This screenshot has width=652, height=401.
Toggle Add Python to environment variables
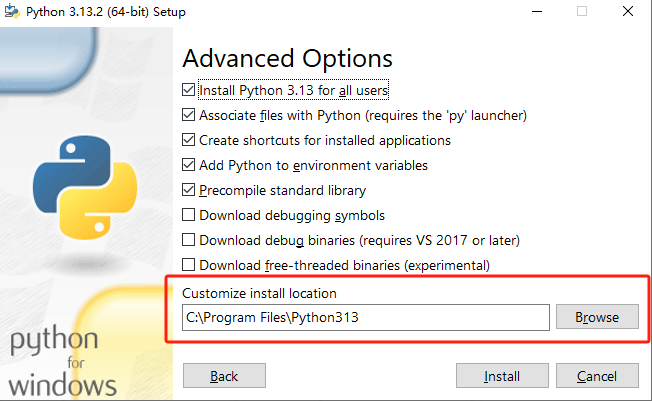[188, 165]
